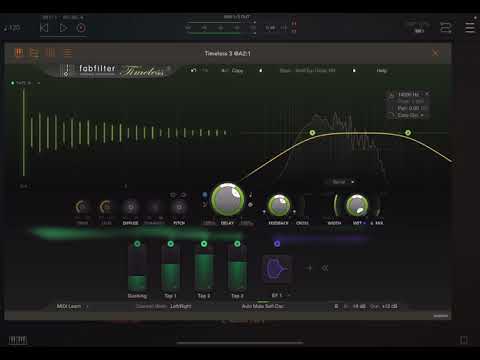Open the Serial filter routing dropdown

pos(342,182)
